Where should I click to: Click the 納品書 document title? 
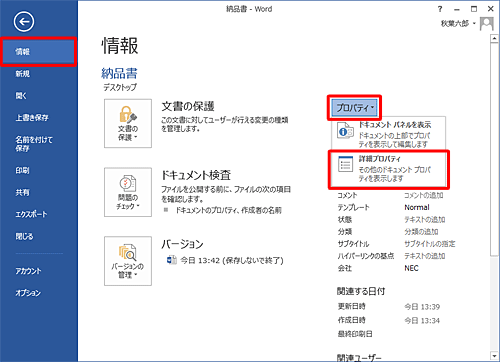[119, 74]
